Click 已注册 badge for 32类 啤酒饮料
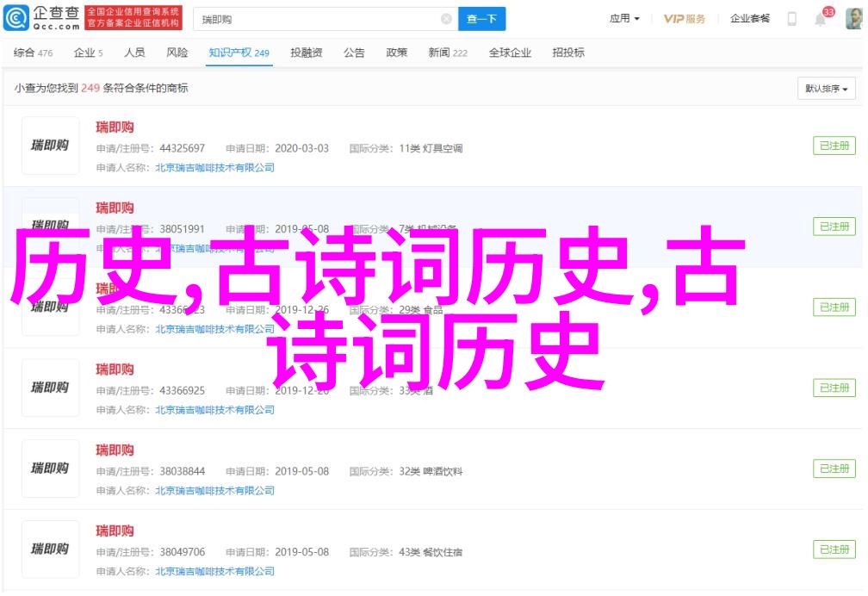868x596 pixels. [834, 469]
